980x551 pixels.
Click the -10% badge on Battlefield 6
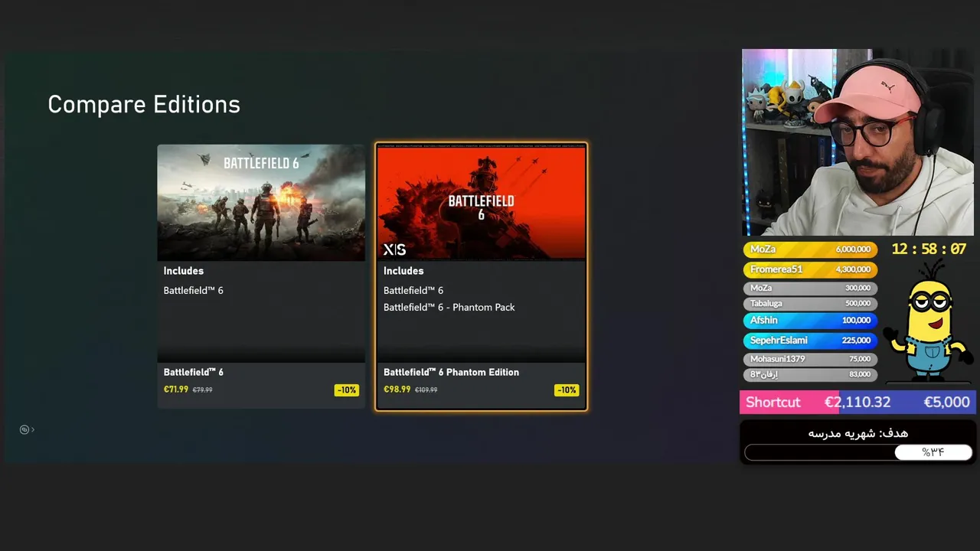346,390
